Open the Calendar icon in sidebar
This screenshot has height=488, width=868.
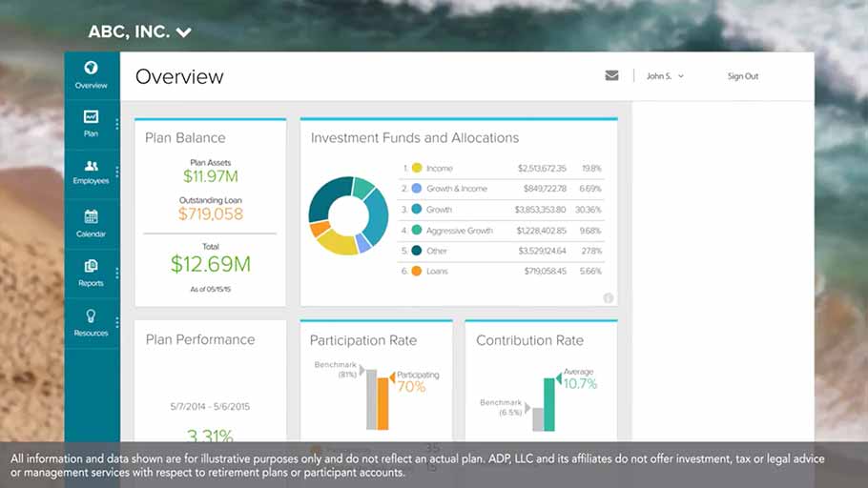click(92, 217)
